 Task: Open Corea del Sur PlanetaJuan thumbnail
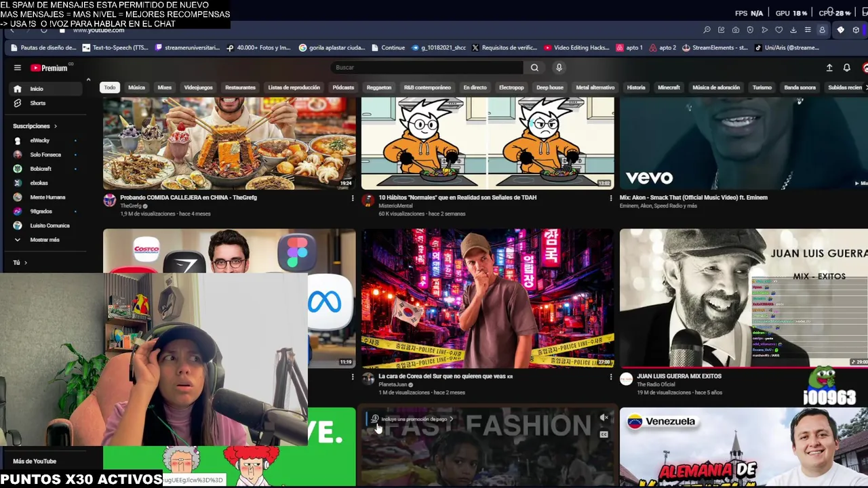tap(488, 298)
